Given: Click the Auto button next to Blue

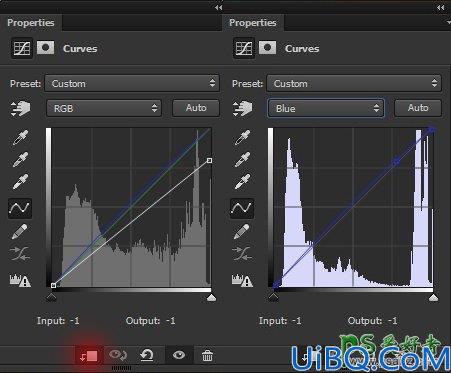Looking at the screenshot, I should point(418,108).
